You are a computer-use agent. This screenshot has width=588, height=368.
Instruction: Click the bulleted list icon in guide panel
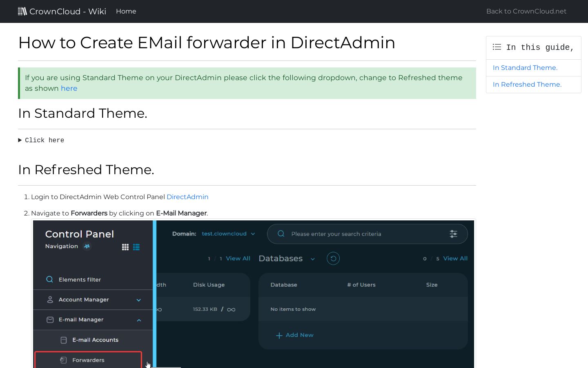pos(497,47)
